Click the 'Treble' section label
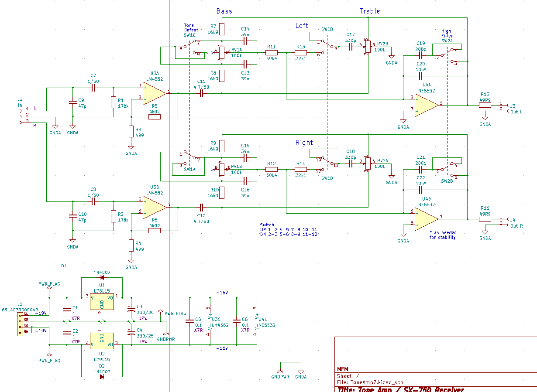537x392 pixels. pos(370,11)
